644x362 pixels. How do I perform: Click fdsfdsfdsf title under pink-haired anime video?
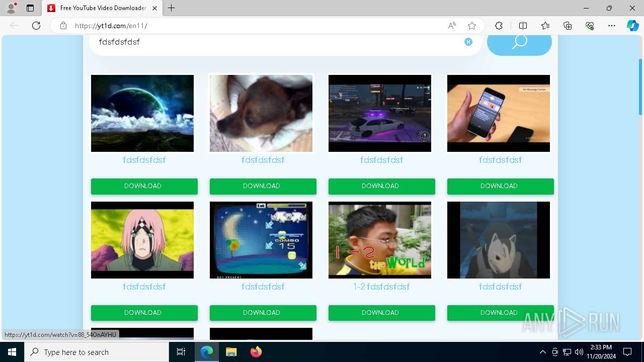tap(144, 287)
